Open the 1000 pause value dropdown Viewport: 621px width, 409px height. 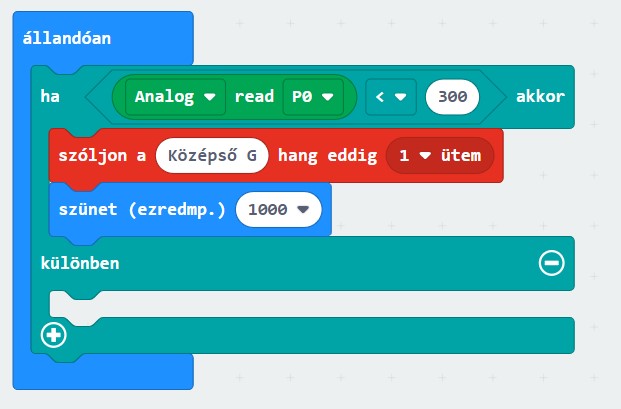pos(278,209)
